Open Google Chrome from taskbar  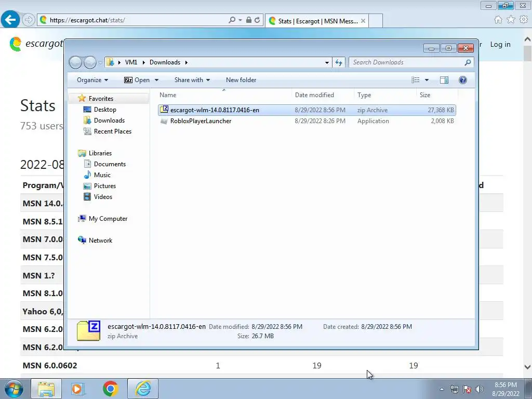[110, 389]
